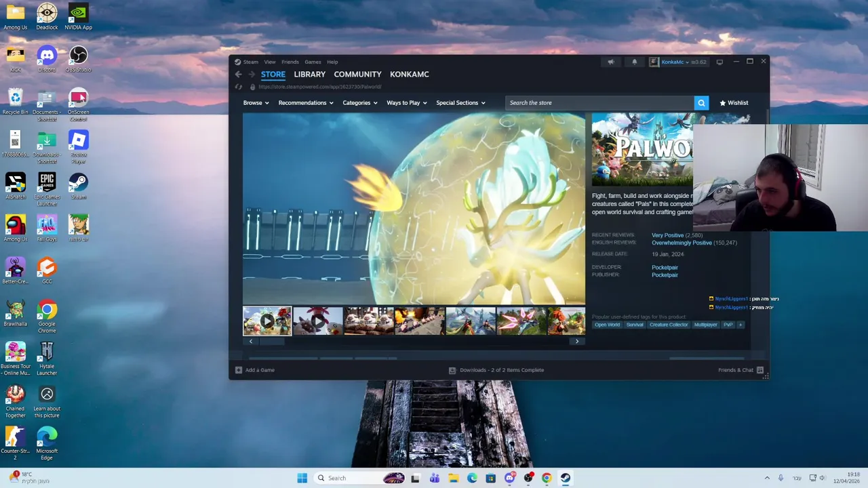Open the Steam menu

coord(251,62)
